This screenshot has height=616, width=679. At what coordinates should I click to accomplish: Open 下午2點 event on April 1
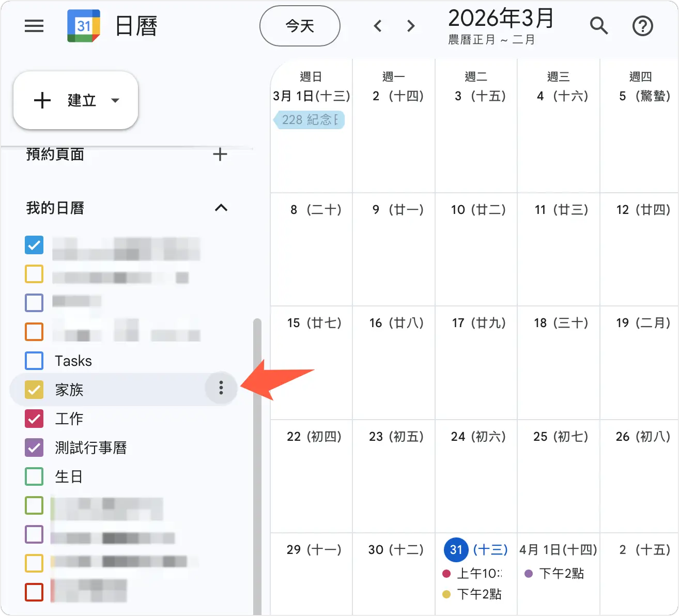(x=554, y=574)
